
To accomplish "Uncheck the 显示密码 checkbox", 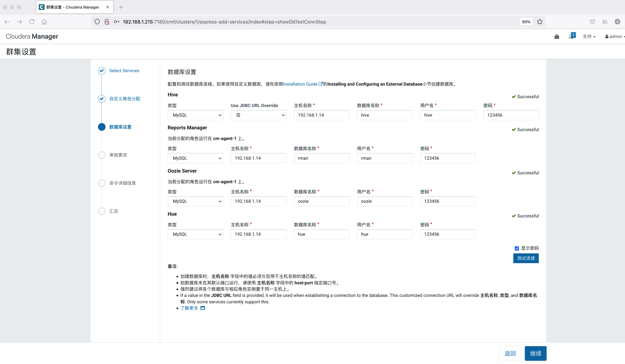I will click(x=517, y=248).
